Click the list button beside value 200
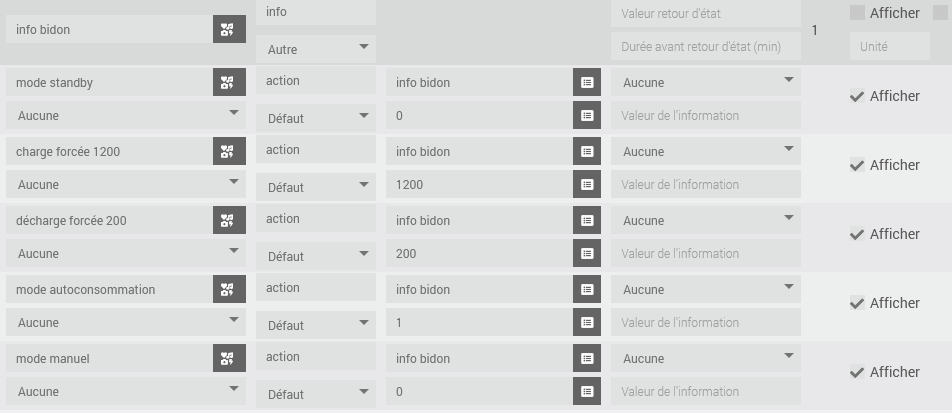Screen dimensions: 952x413 click(x=587, y=254)
